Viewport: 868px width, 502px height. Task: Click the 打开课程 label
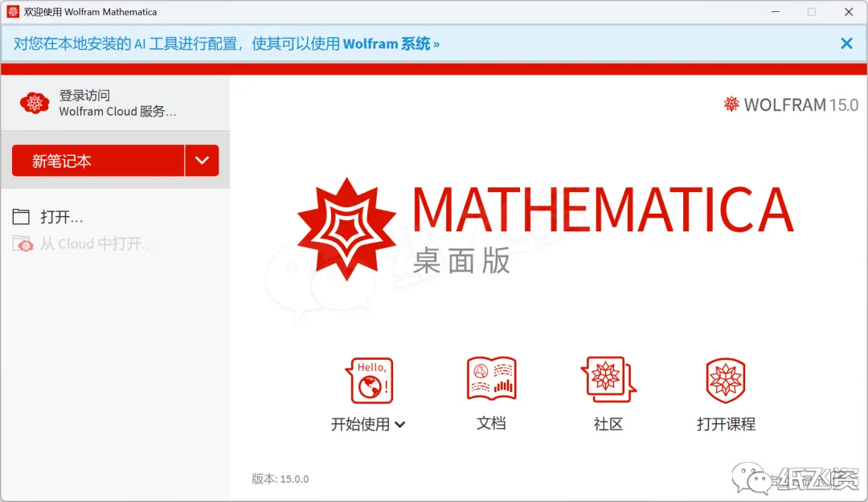point(726,424)
